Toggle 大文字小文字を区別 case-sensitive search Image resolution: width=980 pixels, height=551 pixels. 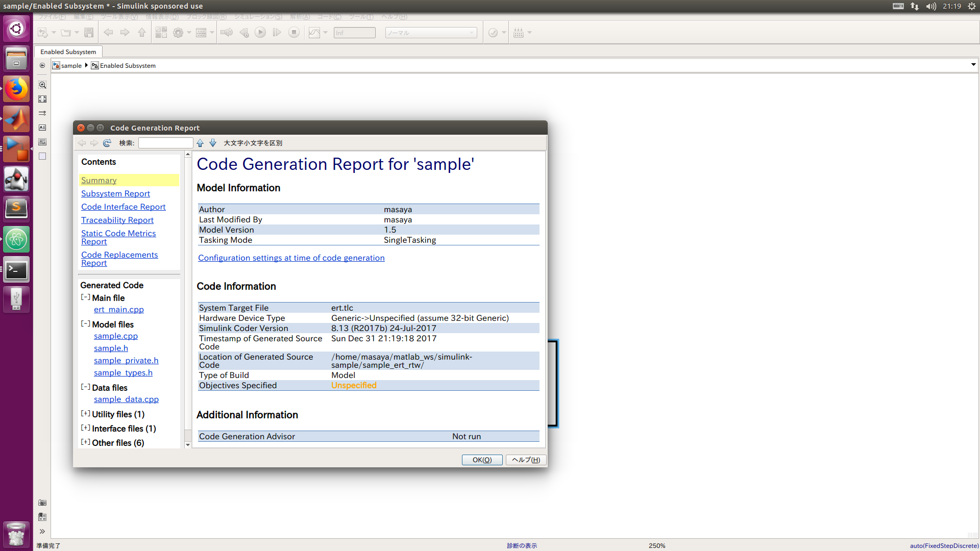pyautogui.click(x=254, y=143)
